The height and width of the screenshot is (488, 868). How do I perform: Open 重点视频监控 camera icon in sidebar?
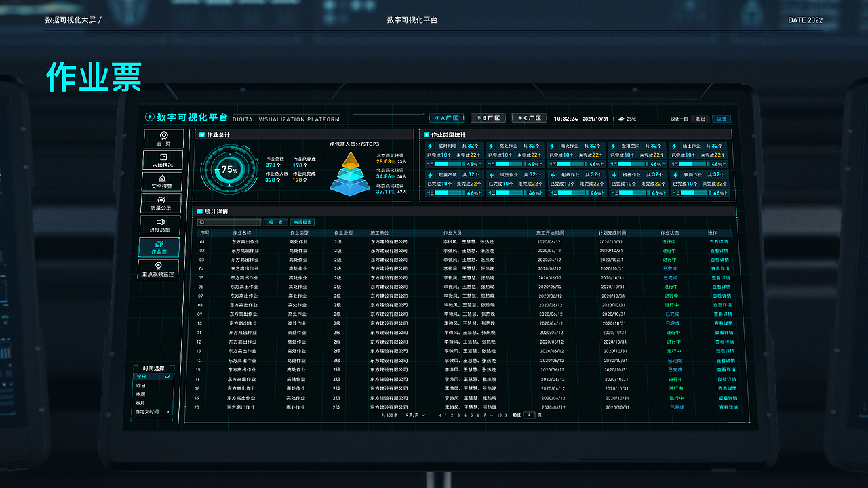point(159,266)
